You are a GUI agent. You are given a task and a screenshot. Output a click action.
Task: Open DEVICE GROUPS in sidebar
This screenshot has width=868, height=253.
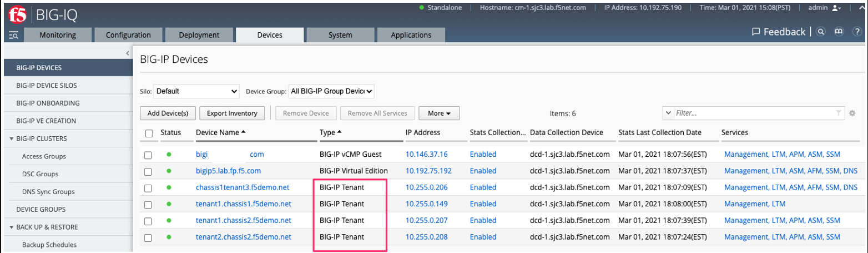click(67, 209)
